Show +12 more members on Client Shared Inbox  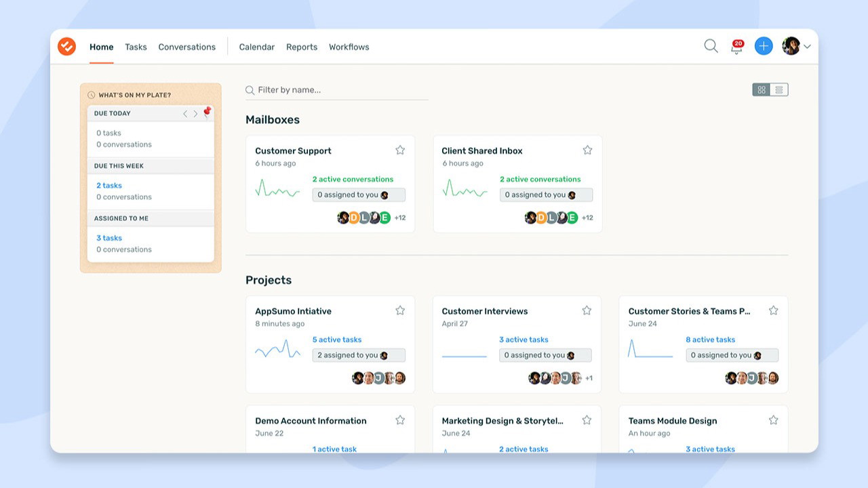pyautogui.click(x=587, y=218)
